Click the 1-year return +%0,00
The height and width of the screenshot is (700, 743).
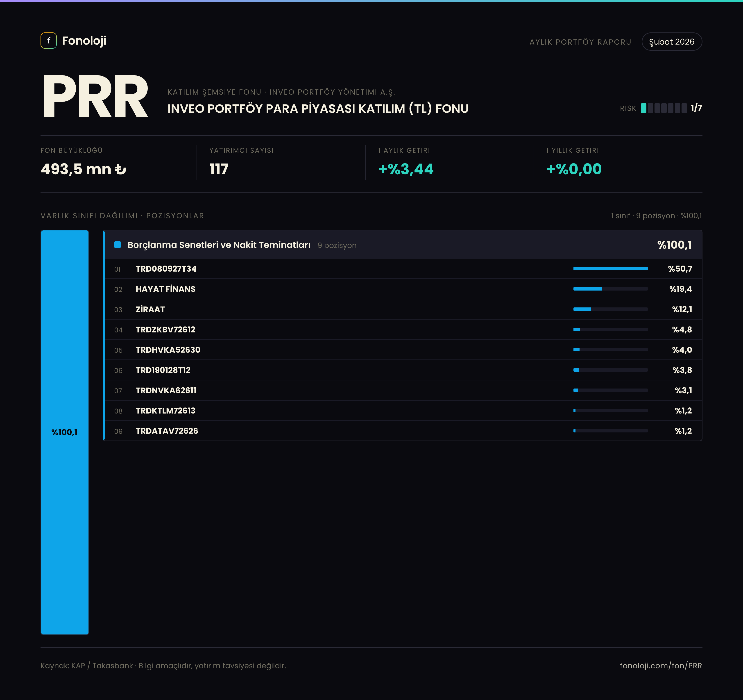574,169
